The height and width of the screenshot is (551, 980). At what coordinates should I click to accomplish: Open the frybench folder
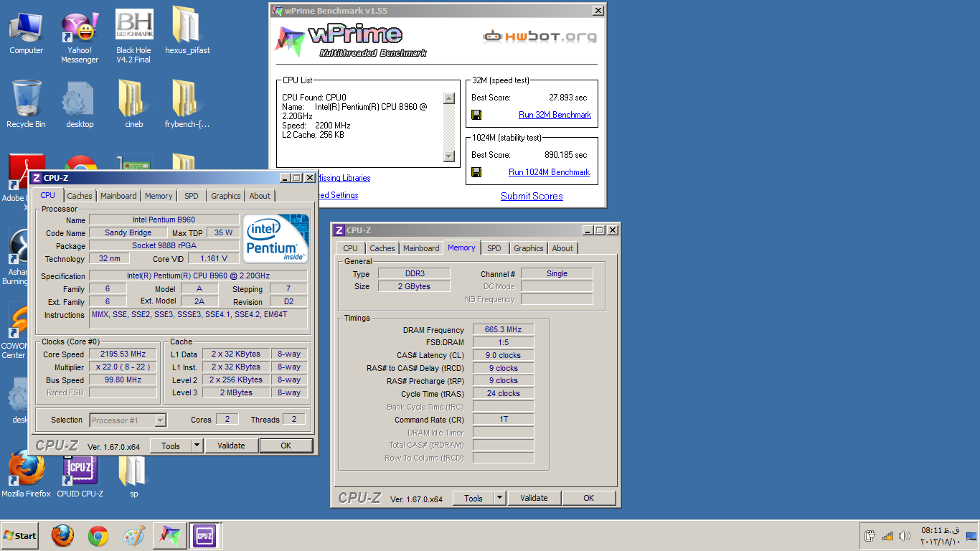click(x=187, y=105)
